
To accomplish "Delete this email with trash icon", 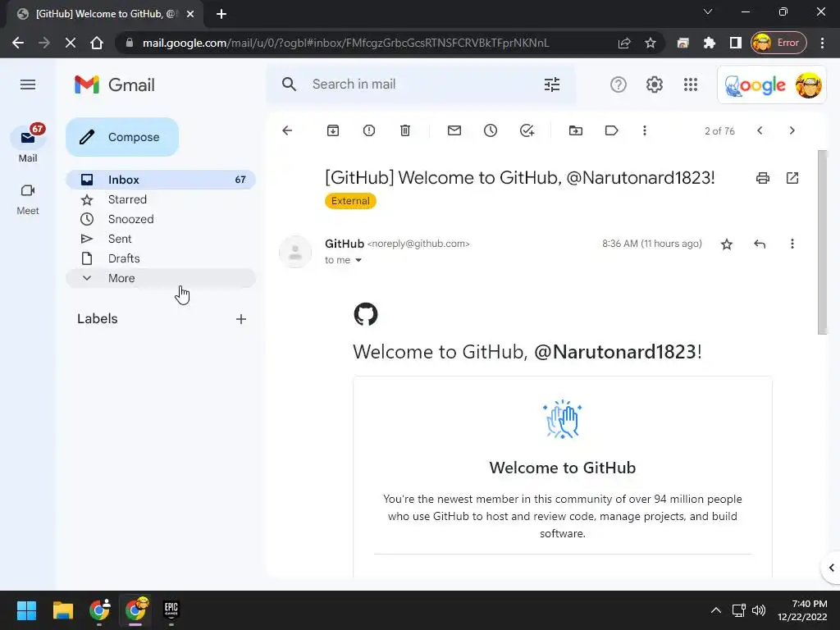I will (x=405, y=130).
